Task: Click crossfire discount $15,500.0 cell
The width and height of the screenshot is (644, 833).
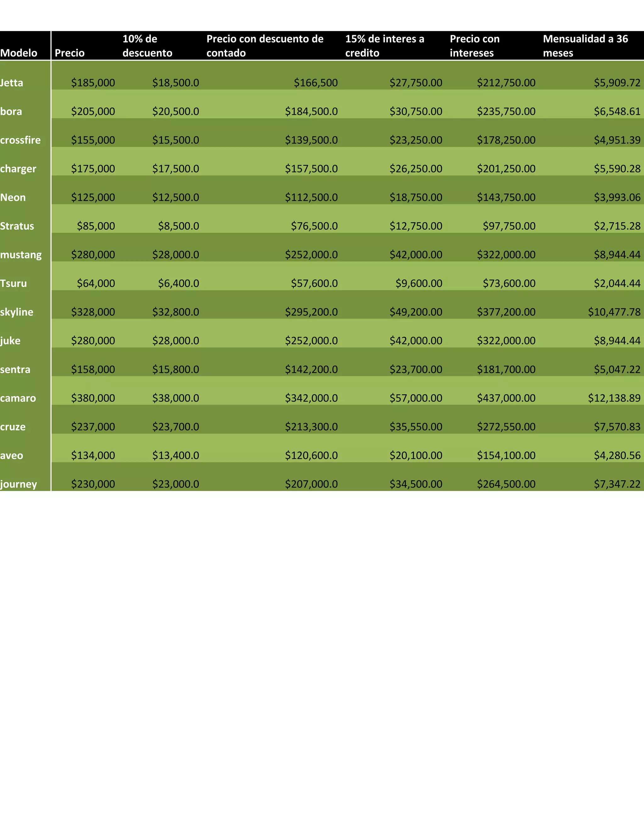Action: point(175,140)
